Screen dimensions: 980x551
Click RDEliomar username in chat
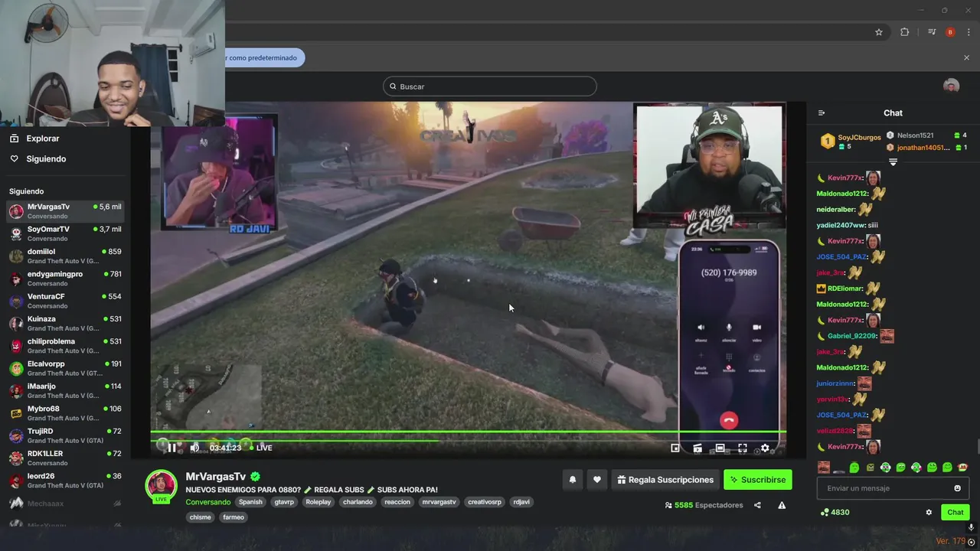click(x=845, y=289)
